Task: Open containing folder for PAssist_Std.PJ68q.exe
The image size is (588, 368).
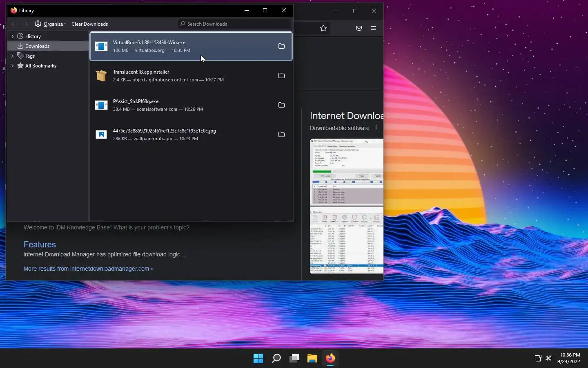Action: coord(281,105)
